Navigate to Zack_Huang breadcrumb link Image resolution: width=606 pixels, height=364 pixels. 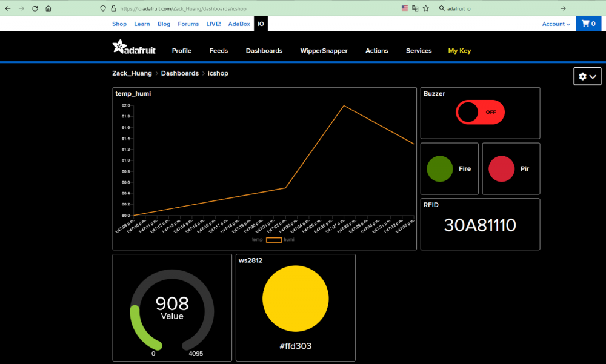[132, 73]
